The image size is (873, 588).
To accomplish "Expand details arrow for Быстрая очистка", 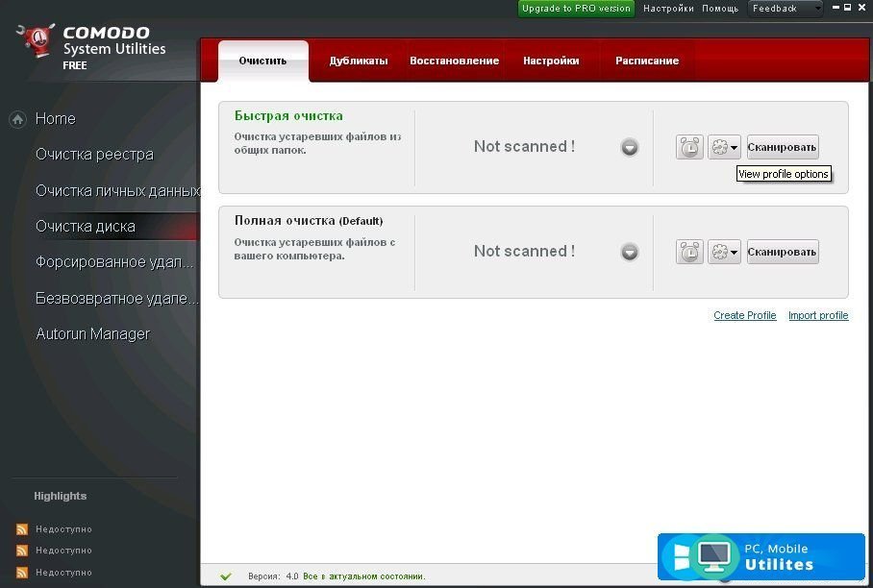I will click(630, 147).
